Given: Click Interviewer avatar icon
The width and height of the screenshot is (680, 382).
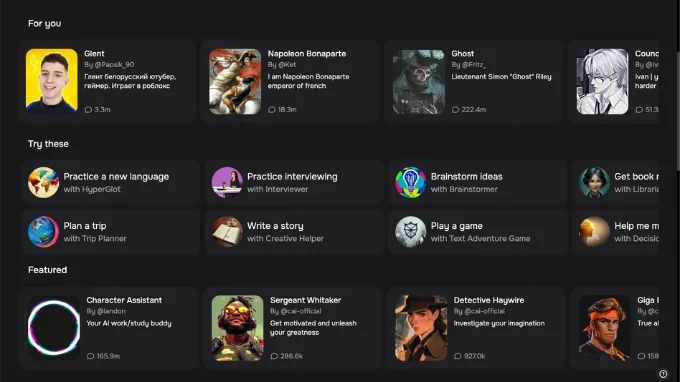Looking at the screenshot, I should tap(227, 183).
